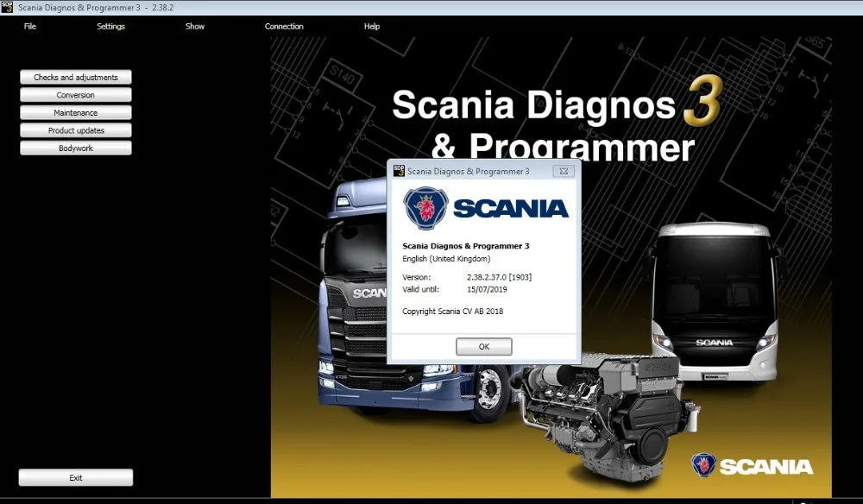
Task: Click the Scania griffin logo in dialog
Action: pos(425,208)
